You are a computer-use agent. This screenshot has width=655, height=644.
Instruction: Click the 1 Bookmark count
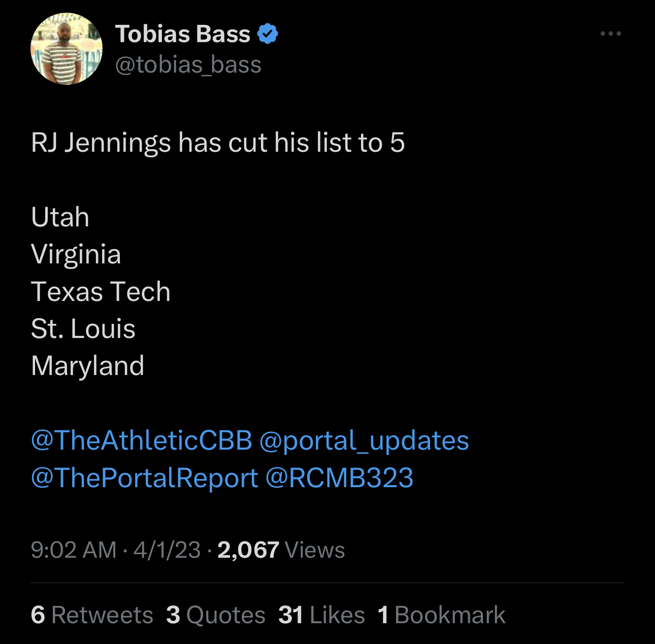tap(441, 615)
